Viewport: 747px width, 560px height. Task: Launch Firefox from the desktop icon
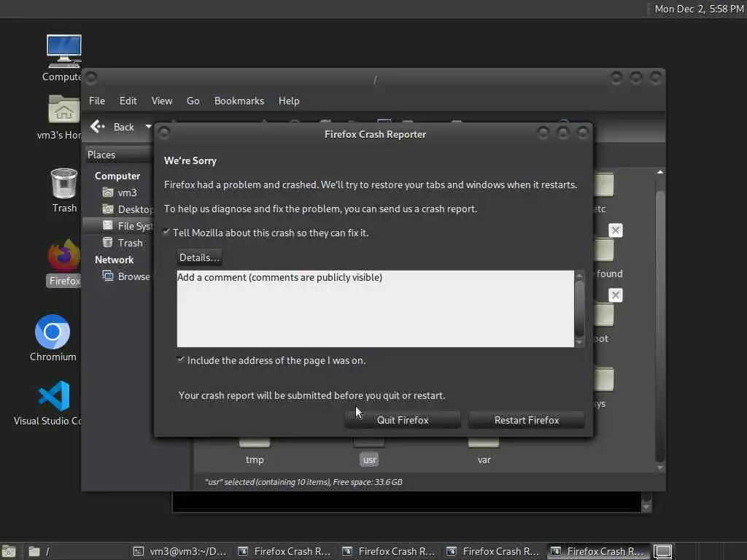point(64,262)
